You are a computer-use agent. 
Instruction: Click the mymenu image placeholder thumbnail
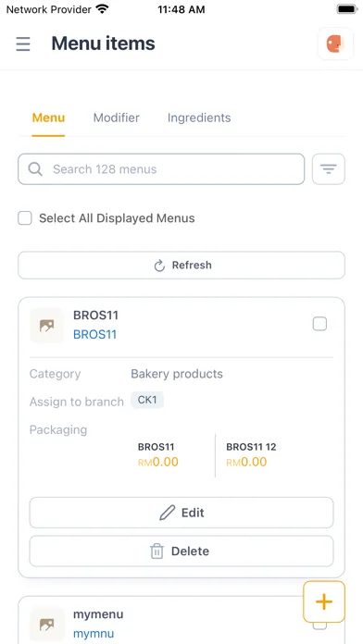[x=47, y=624]
